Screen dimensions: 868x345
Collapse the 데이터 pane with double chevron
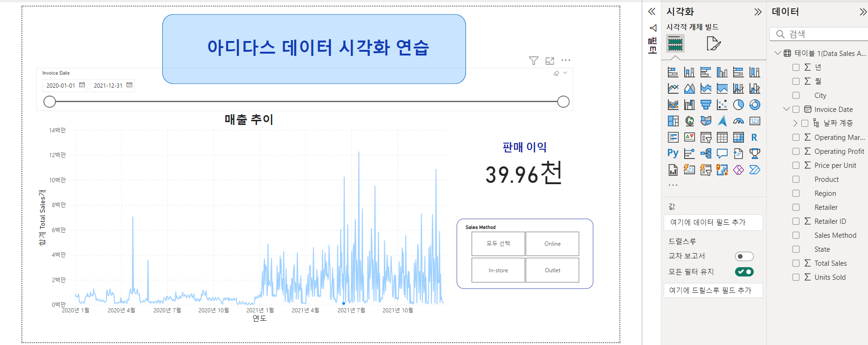click(863, 12)
